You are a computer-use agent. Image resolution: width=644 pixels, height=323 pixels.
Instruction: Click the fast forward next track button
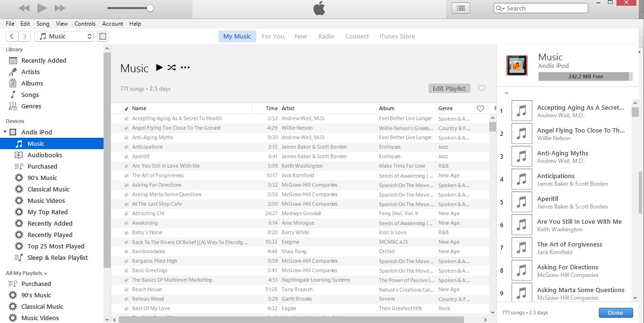[x=60, y=8]
